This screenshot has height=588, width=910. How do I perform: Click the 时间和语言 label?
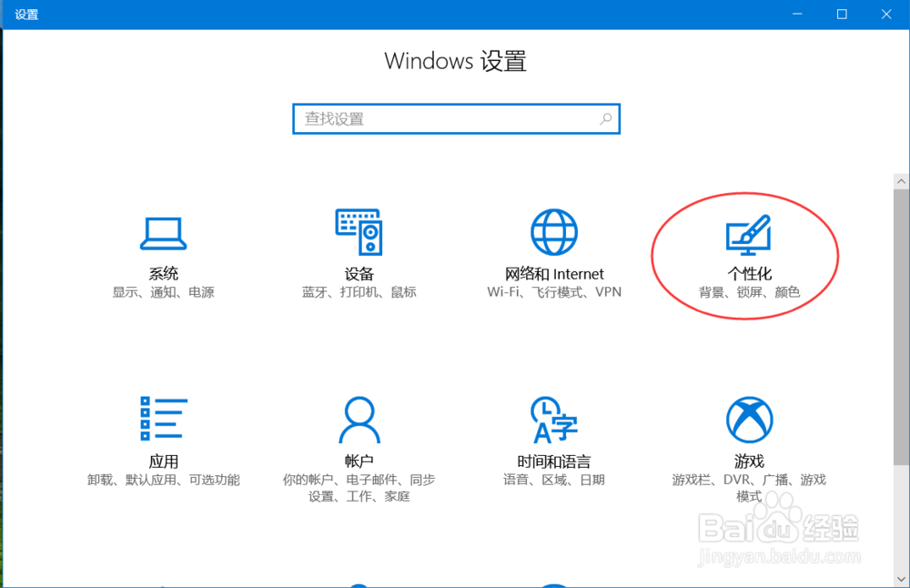554,461
